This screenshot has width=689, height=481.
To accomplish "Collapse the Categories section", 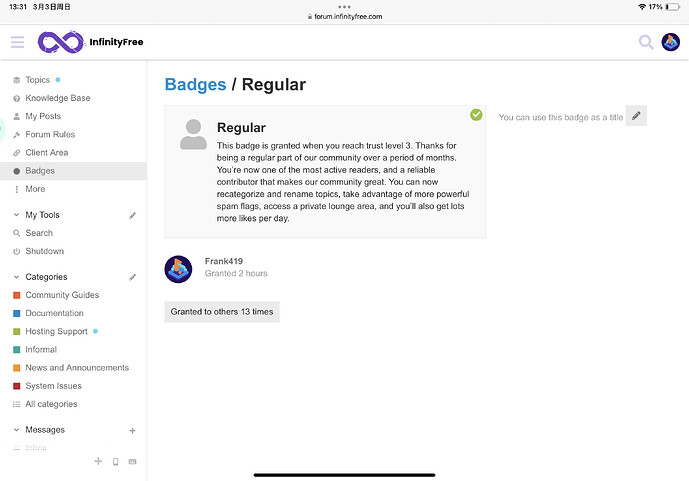I will [x=17, y=277].
